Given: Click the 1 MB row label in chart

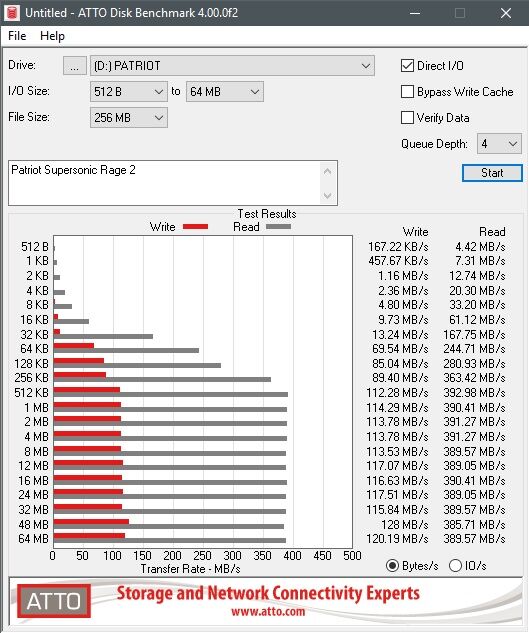Looking at the screenshot, I should 36,408.
